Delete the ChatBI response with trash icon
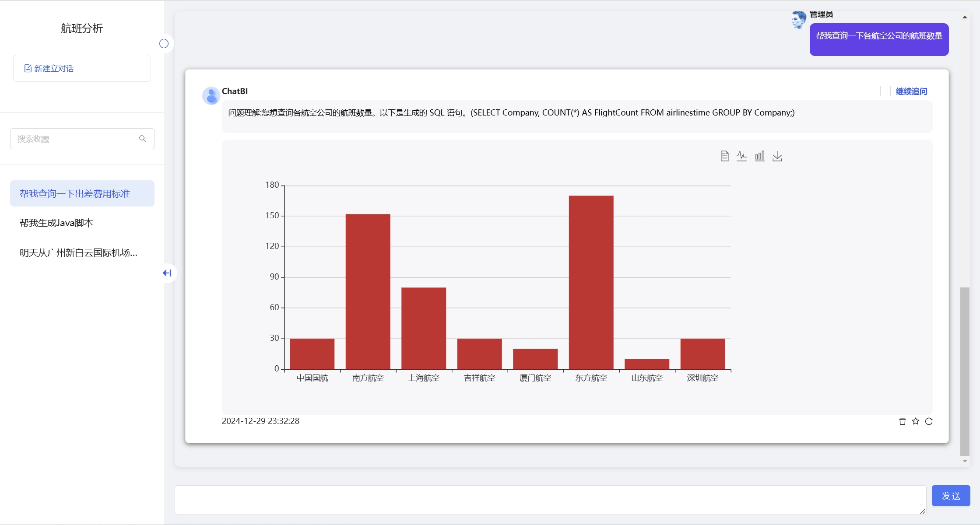980x525 pixels. [x=903, y=421]
